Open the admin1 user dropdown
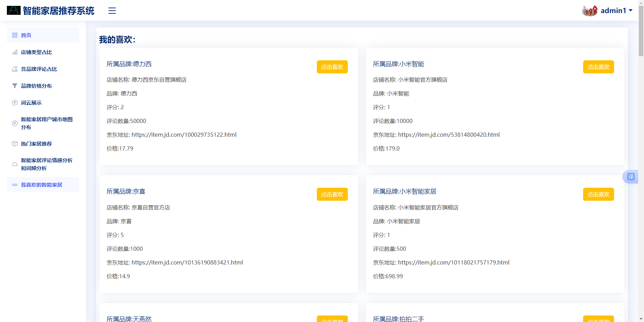This screenshot has height=322, width=644. [616, 11]
